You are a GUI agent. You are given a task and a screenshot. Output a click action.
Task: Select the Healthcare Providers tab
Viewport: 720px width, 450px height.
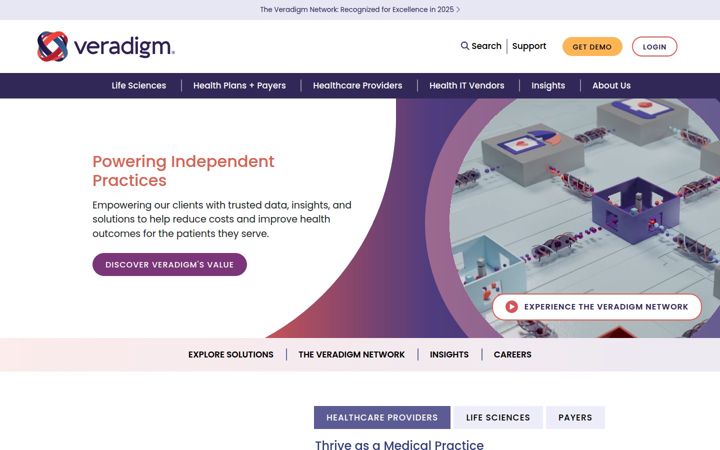(382, 417)
